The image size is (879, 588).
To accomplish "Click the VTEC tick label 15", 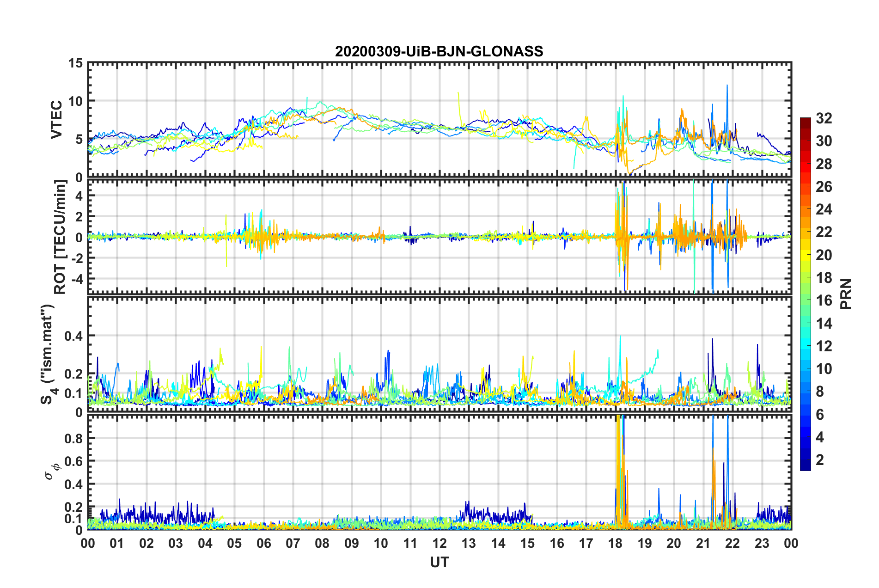I will point(75,63).
